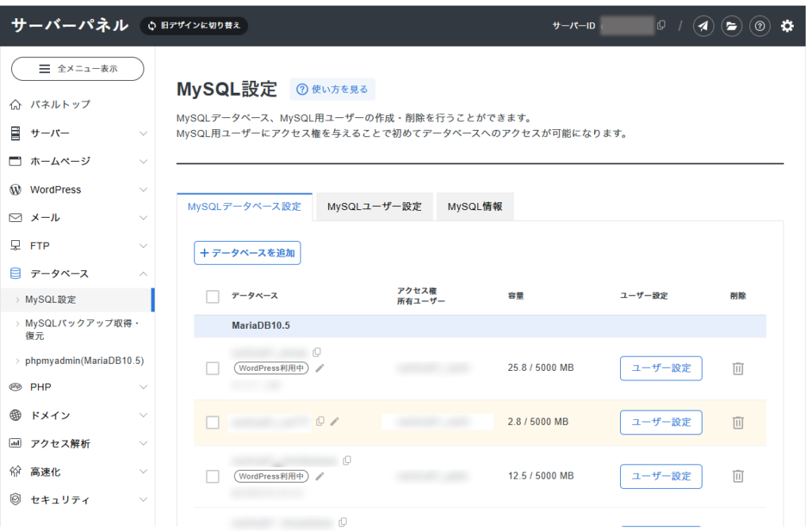Open the file manager folder icon in header
Viewport: 812px width, 531px height.
pyautogui.click(x=731, y=26)
